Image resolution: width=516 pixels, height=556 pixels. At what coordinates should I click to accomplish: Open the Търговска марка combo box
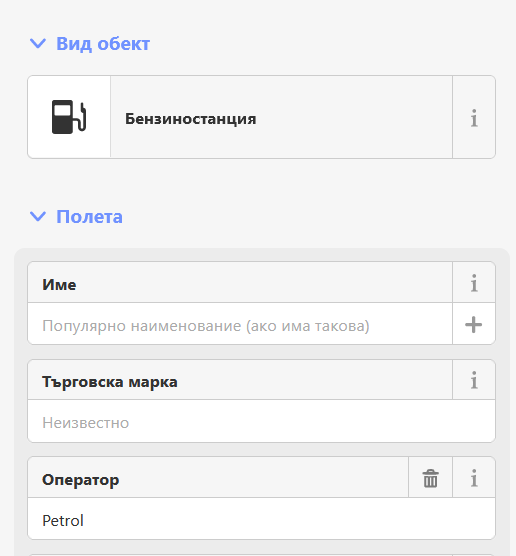pos(261,422)
